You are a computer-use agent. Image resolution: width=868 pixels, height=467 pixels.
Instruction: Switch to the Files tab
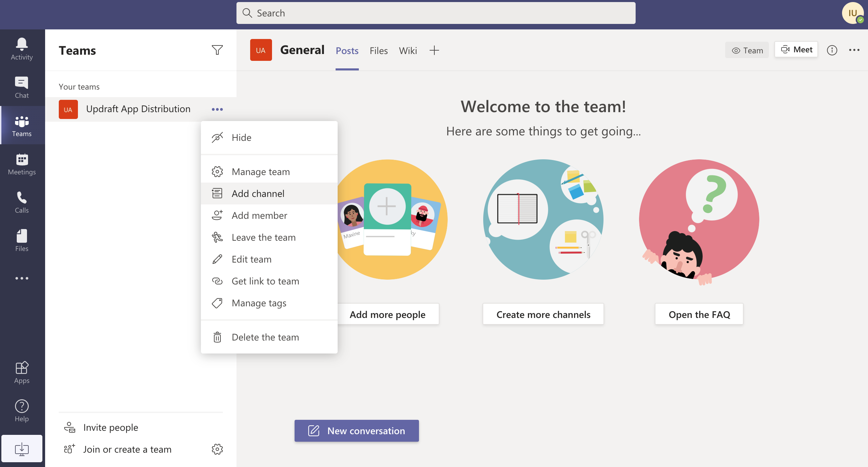pos(379,51)
